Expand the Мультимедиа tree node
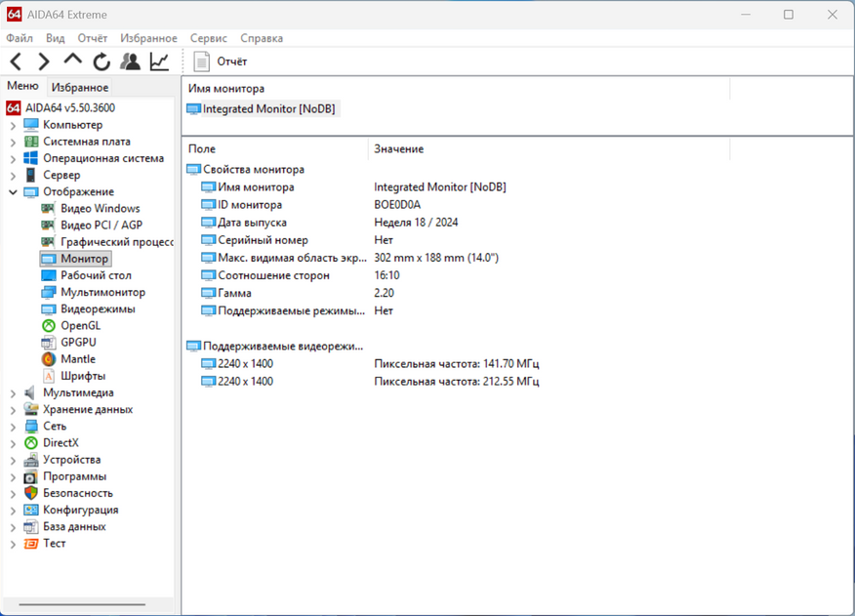This screenshot has width=855, height=616. click(13, 393)
